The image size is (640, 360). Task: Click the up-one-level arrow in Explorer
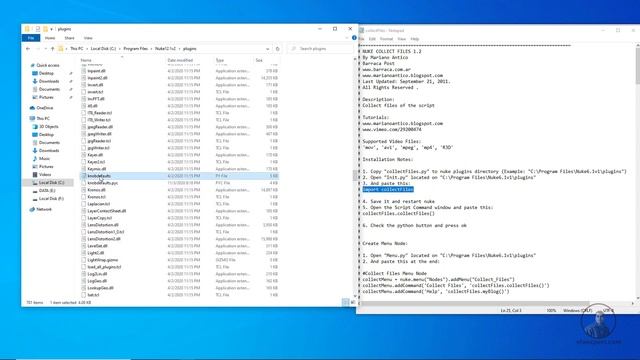click(x=52, y=49)
